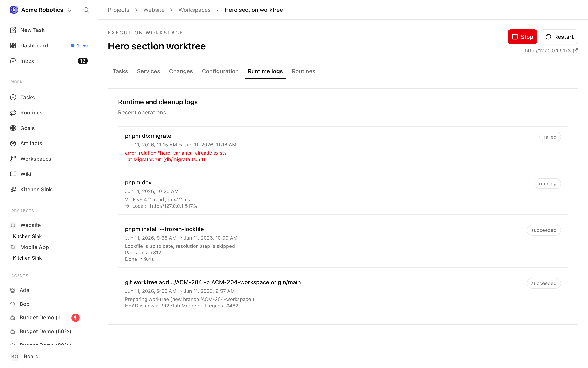
Task: Switch to the Routines tab
Action: pyautogui.click(x=303, y=71)
